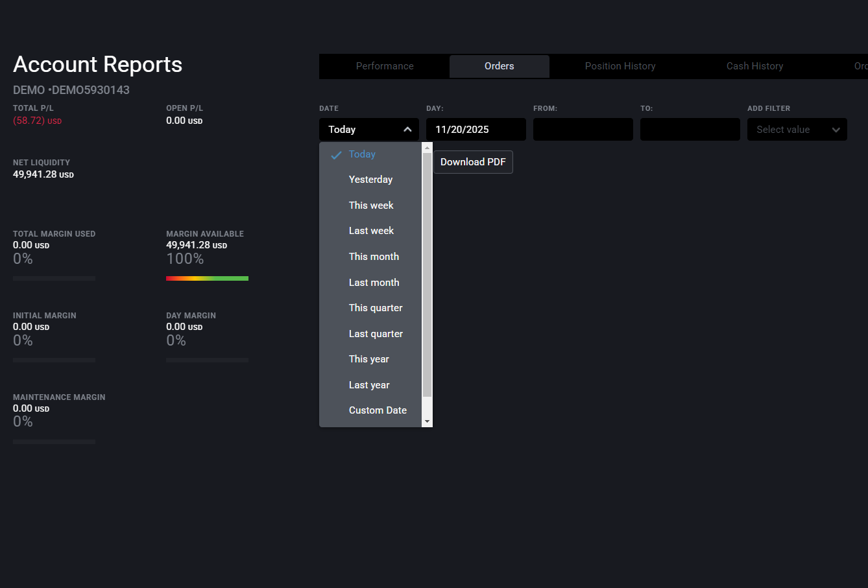
Task: Click the empty To date field
Action: click(x=690, y=130)
